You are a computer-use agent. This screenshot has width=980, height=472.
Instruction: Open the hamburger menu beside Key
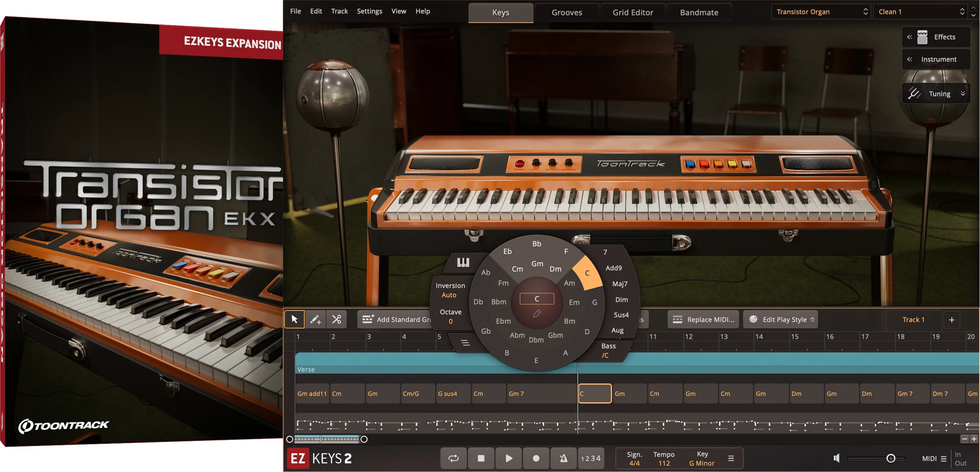731,458
